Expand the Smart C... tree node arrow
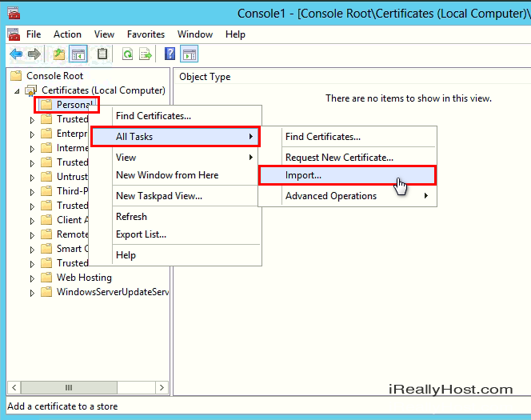This screenshot has width=531, height=420. 32,250
